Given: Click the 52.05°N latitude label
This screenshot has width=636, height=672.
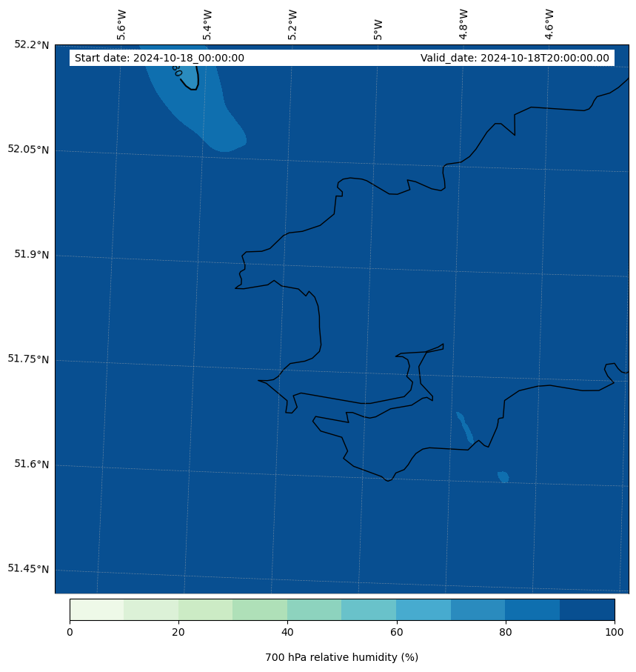Looking at the screenshot, I should coord(28,149).
